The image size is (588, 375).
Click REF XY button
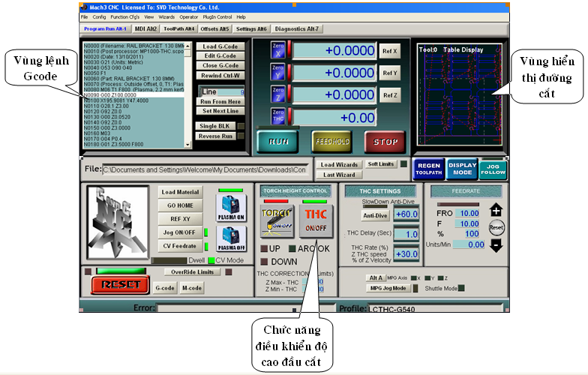point(180,219)
